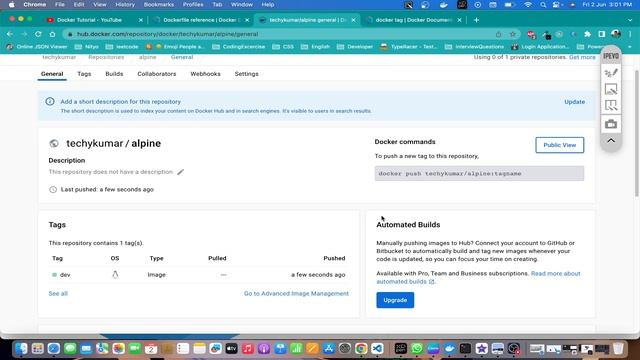Viewport: 640px width, 360px height.
Task: Click Repositories in the breadcrumb
Action: click(106, 57)
